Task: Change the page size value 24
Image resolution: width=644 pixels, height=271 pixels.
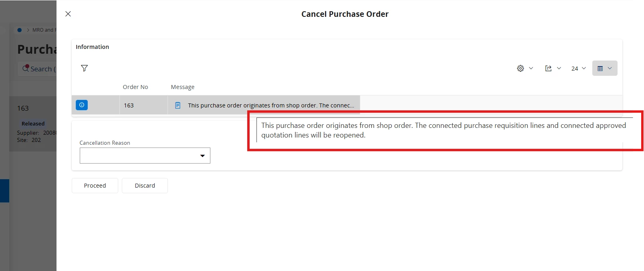Action: pos(578,69)
